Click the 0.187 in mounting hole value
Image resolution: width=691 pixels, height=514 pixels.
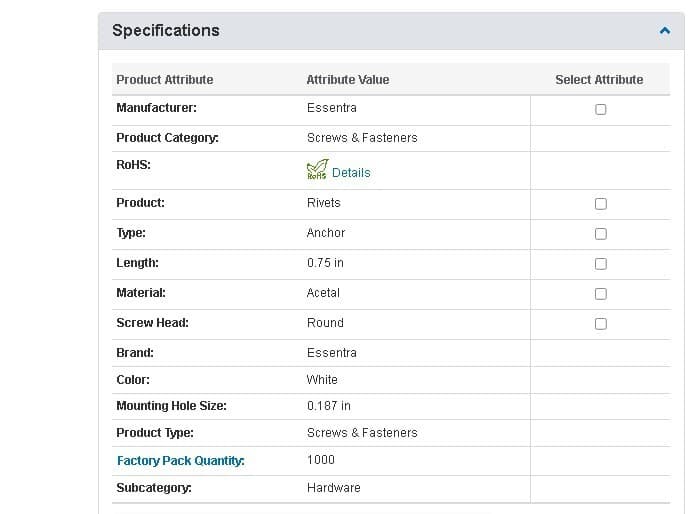(x=328, y=406)
